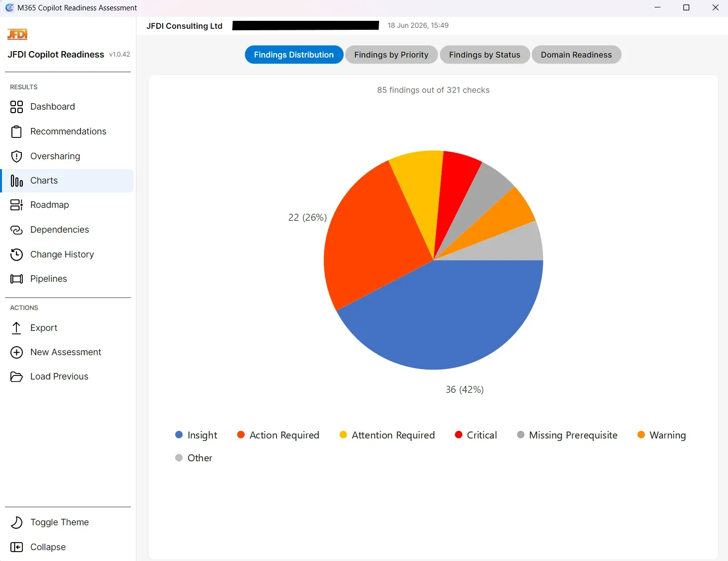Toggle Warning orange legend dot
Viewport: 728px width, 561px height.
click(x=641, y=435)
